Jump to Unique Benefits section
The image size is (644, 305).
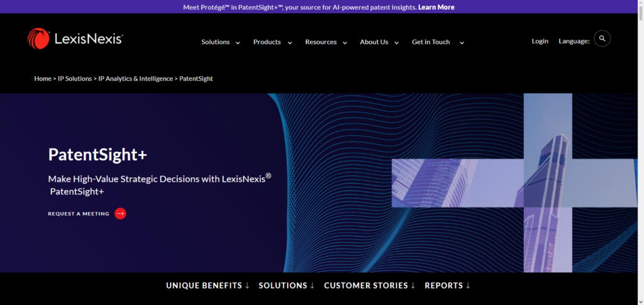tap(208, 286)
